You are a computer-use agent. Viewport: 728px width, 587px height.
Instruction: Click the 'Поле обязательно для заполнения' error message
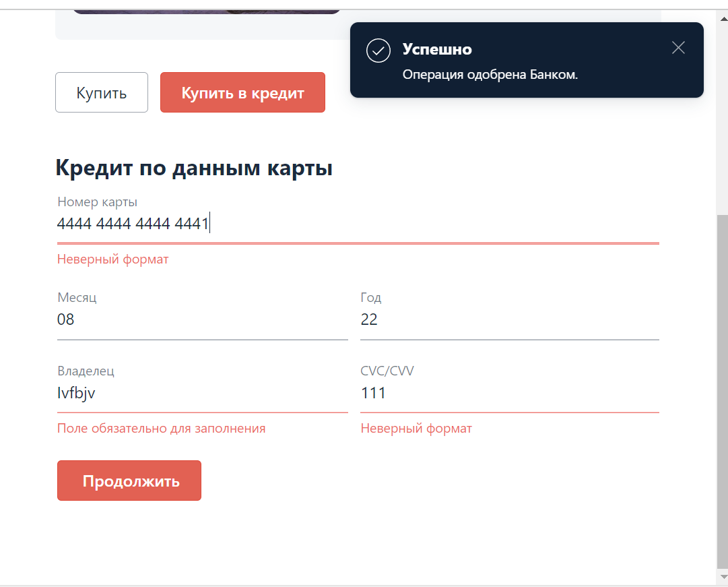(x=161, y=428)
